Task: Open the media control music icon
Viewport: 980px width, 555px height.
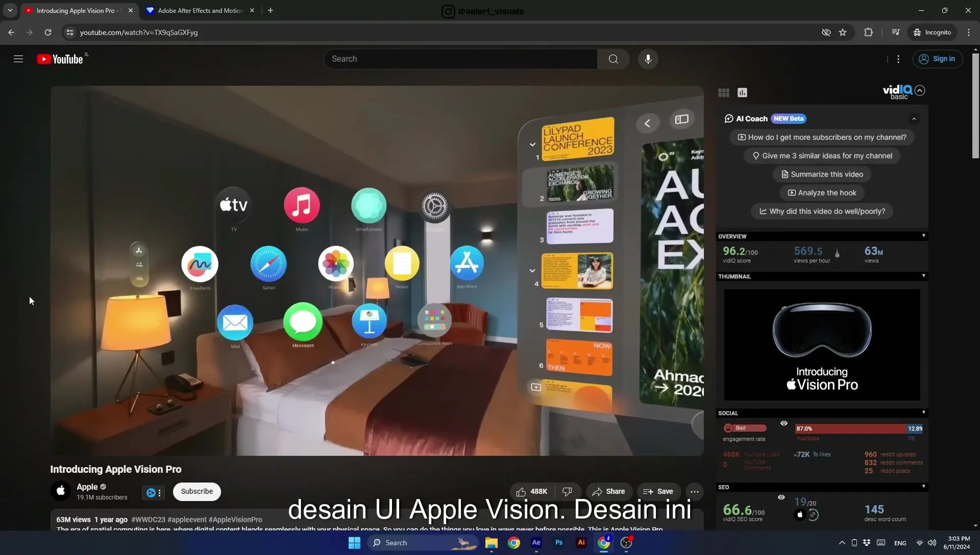Action: tap(896, 33)
